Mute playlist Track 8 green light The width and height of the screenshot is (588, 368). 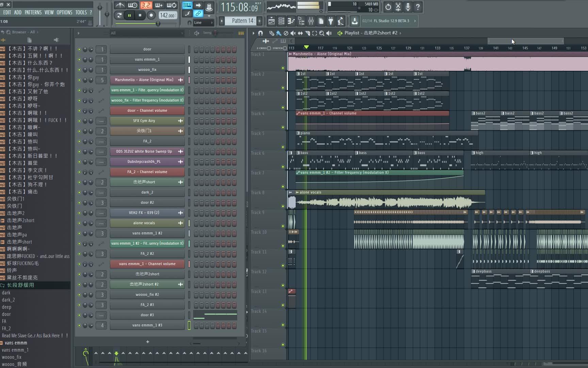[x=283, y=206]
